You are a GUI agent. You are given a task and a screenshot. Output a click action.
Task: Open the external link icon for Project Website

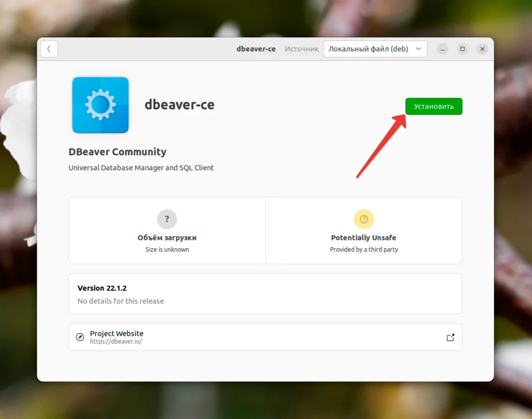[x=450, y=337]
